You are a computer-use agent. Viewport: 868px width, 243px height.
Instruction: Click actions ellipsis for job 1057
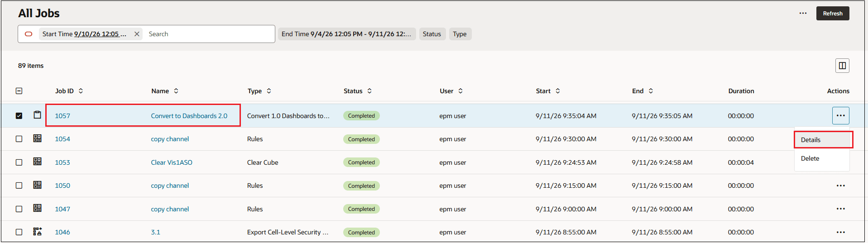tap(841, 116)
